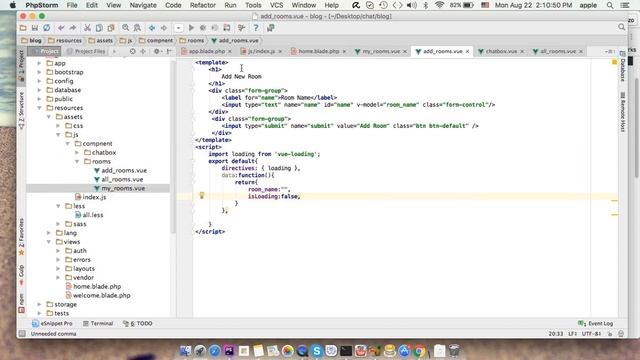Click the Settings tools toolbar icon
Screen dimensions: 640x360
tap(241, 28)
